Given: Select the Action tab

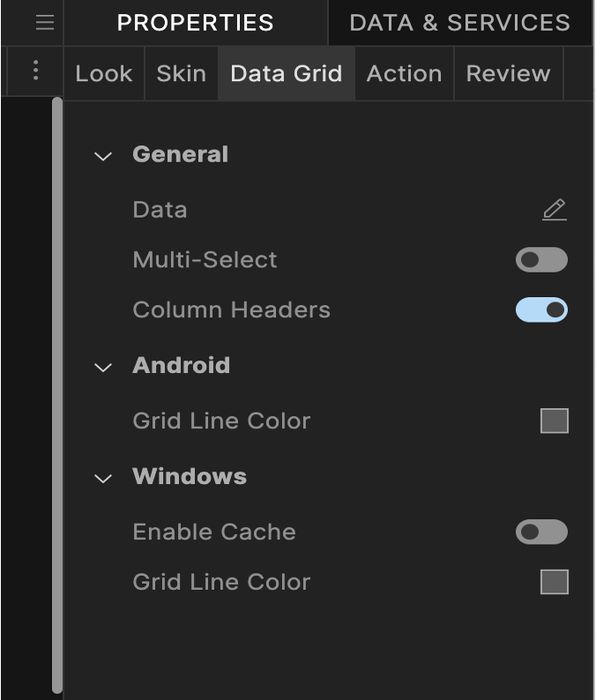Looking at the screenshot, I should [404, 73].
